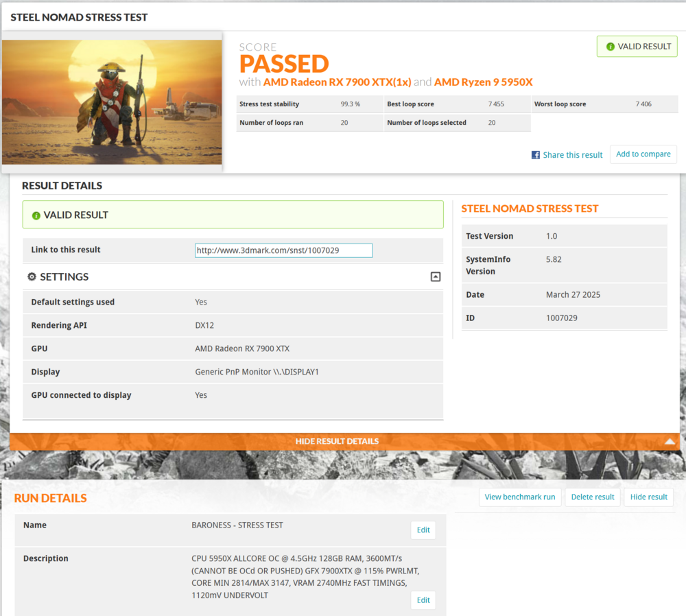Click the green info icon in top-right VALID RESULT badge
The image size is (686, 616).
(610, 47)
